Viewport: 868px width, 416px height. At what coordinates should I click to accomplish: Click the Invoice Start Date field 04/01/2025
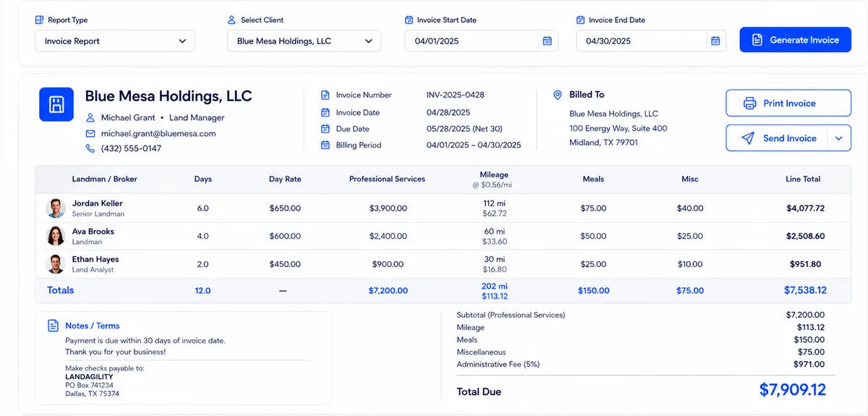(482, 41)
